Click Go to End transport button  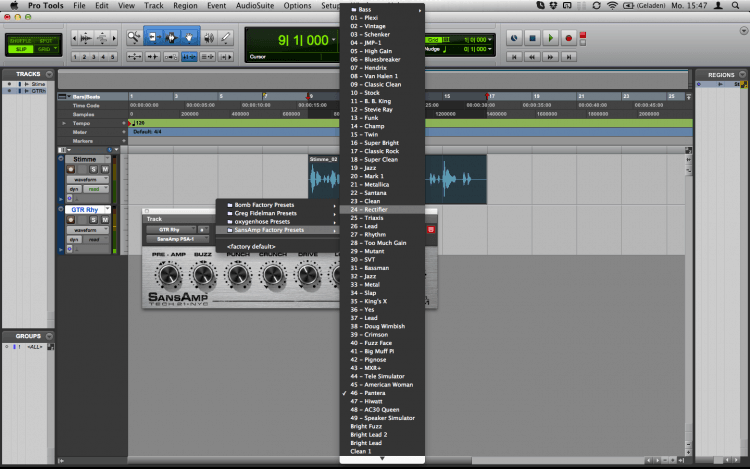click(568, 57)
